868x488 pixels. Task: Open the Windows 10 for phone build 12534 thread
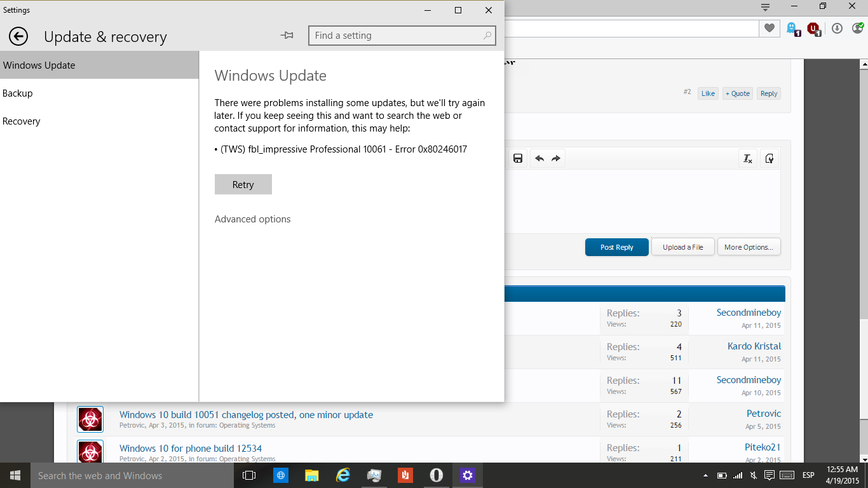pyautogui.click(x=191, y=449)
